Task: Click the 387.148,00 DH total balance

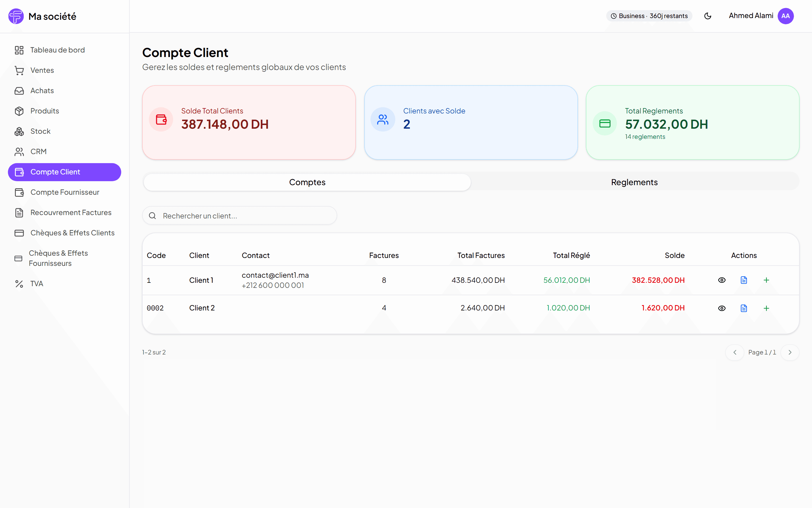Action: [x=225, y=124]
